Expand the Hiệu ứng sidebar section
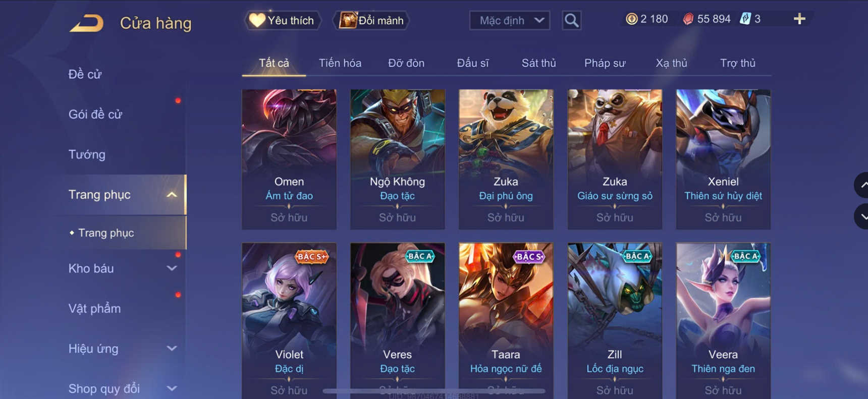This screenshot has height=399, width=868. 172,348
